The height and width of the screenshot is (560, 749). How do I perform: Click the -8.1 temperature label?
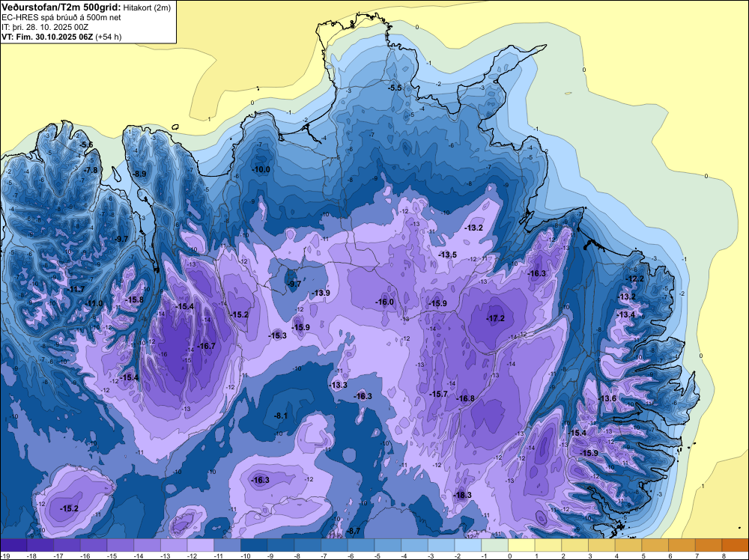[x=280, y=416]
